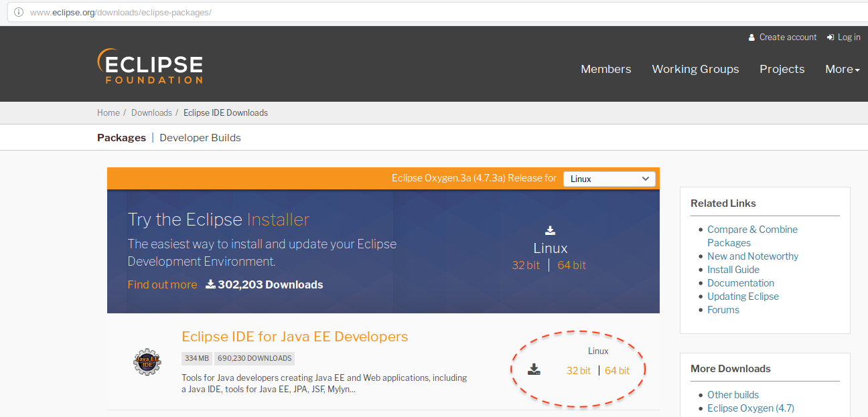Click Try the Eclipse Installer heading

tap(218, 220)
